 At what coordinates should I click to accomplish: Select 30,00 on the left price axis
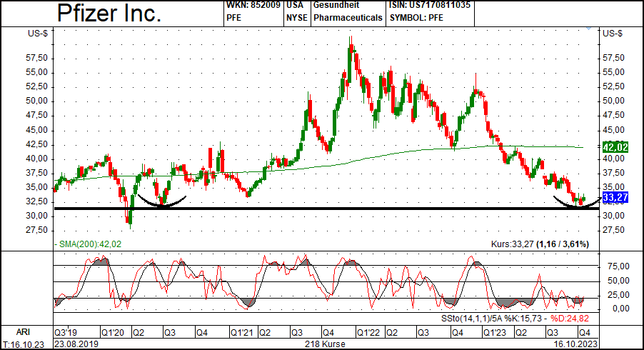click(37, 216)
